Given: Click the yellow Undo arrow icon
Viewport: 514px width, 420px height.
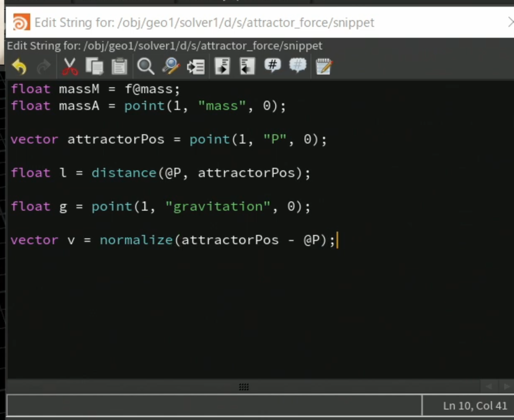Looking at the screenshot, I should coord(19,66).
